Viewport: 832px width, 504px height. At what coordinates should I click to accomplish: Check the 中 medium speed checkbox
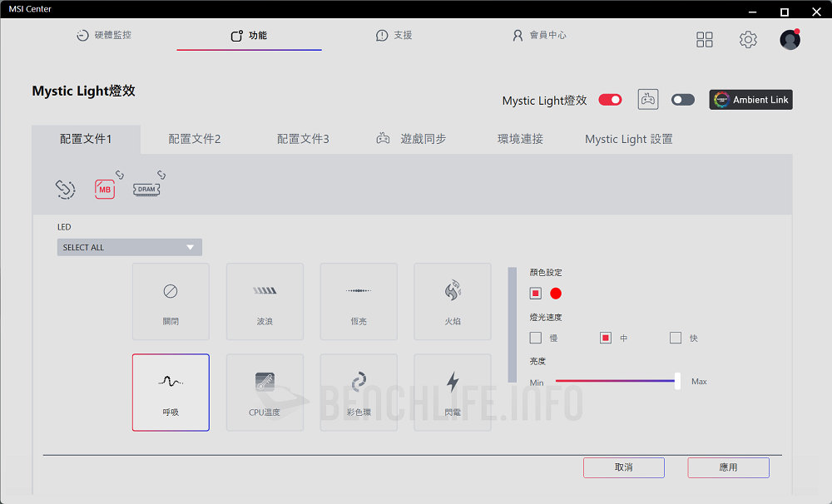point(606,338)
